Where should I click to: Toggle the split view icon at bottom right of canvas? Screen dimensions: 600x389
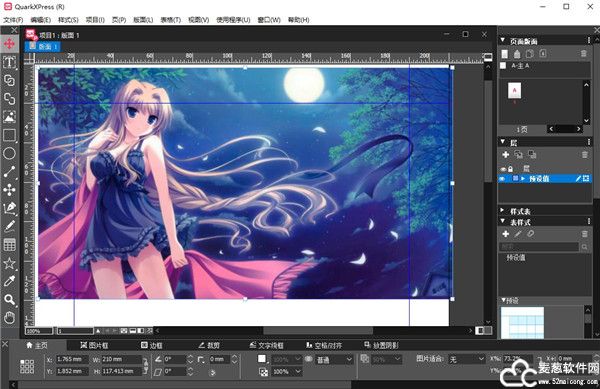pos(484,330)
